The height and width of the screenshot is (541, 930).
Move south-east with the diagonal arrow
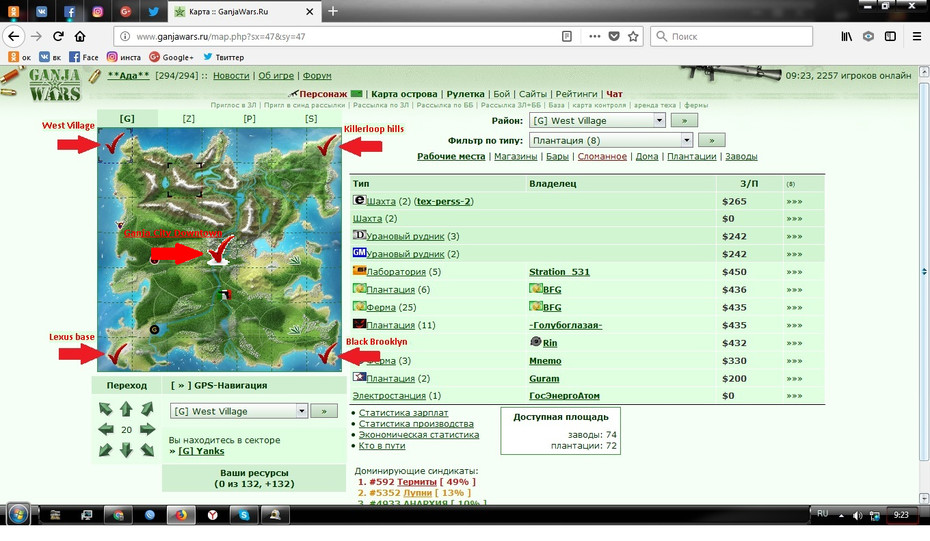coord(147,450)
